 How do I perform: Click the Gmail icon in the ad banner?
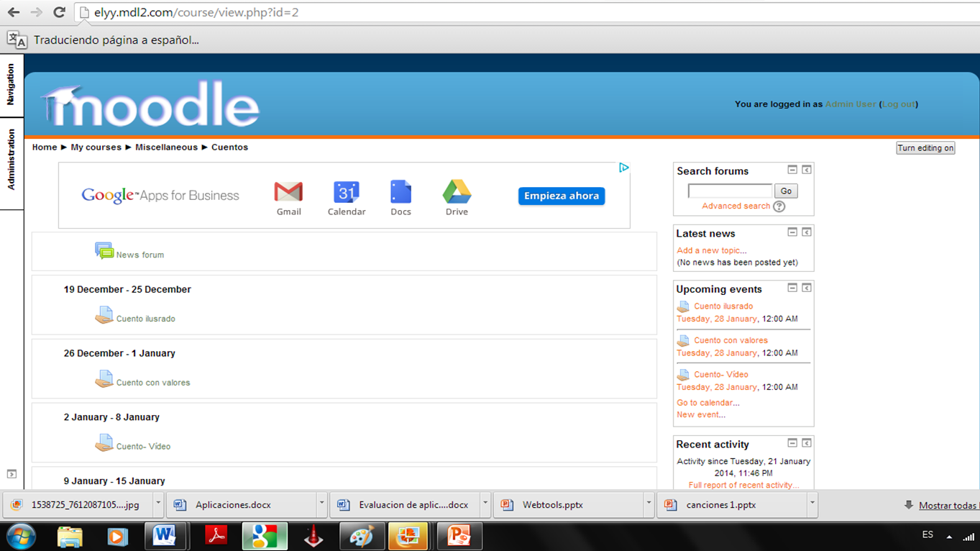tap(288, 193)
